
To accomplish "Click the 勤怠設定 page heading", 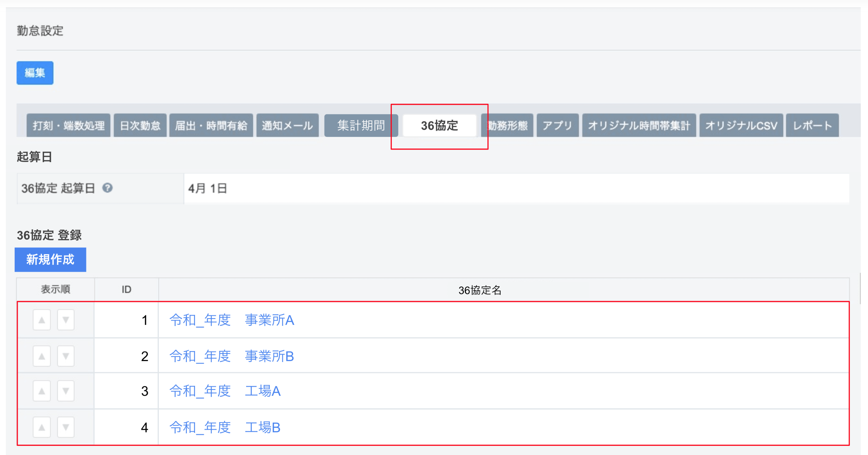I will coord(40,31).
